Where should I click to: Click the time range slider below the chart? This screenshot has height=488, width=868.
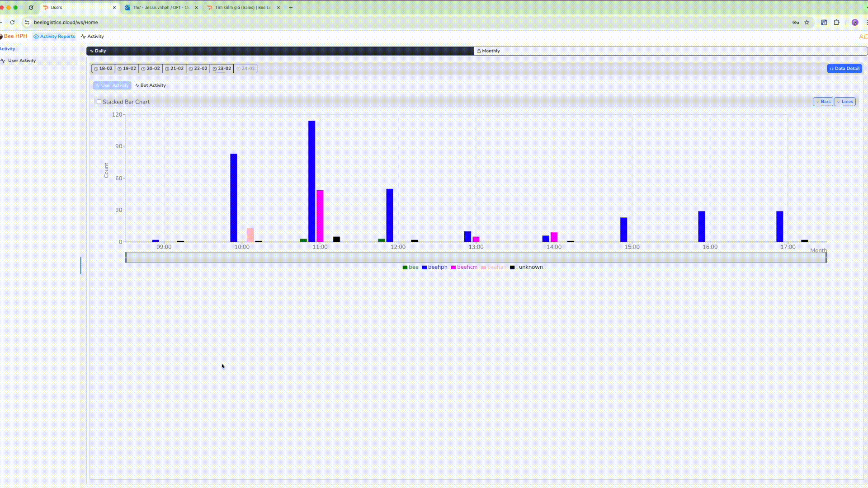click(x=476, y=257)
